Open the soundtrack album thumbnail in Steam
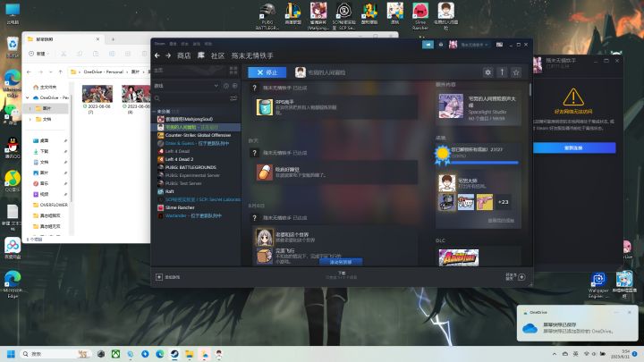The width and height of the screenshot is (644, 362). click(451, 105)
